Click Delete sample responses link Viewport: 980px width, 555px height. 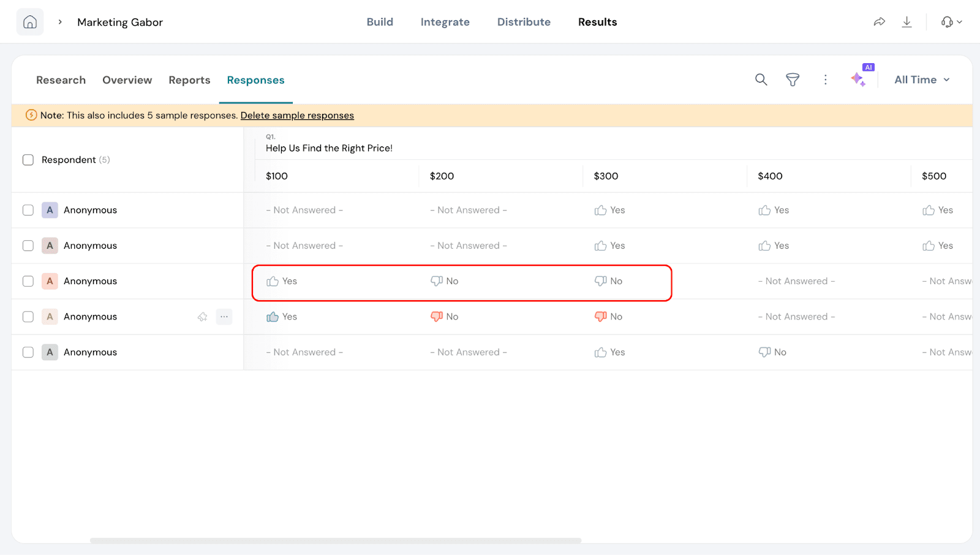[x=297, y=115]
